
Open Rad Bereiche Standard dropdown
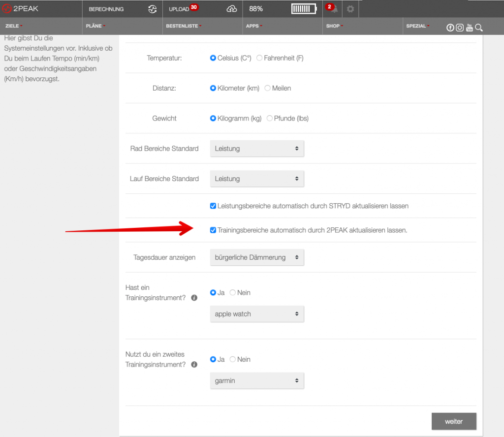(x=257, y=149)
